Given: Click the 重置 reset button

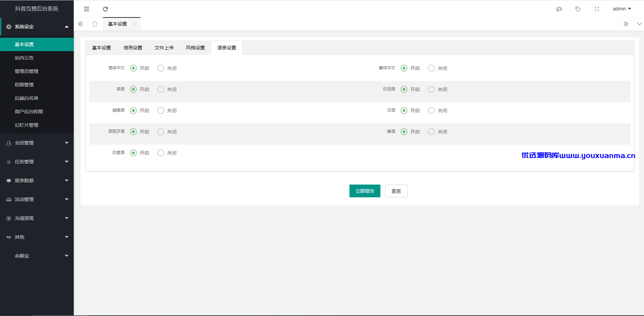Looking at the screenshot, I should coord(396,191).
